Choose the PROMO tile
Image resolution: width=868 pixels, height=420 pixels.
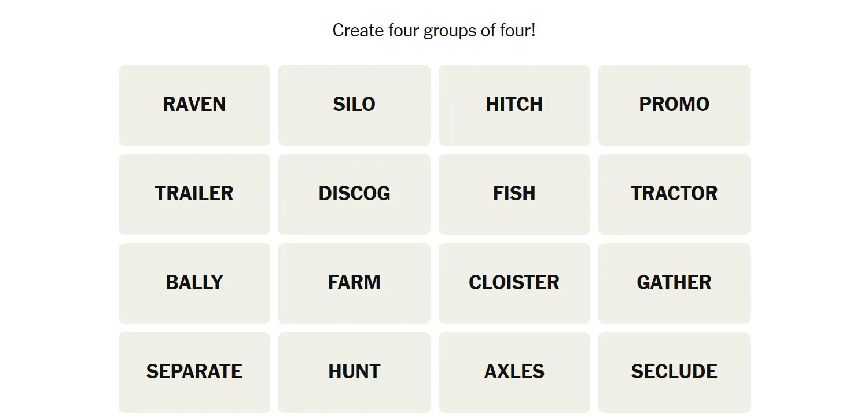pyautogui.click(x=674, y=105)
